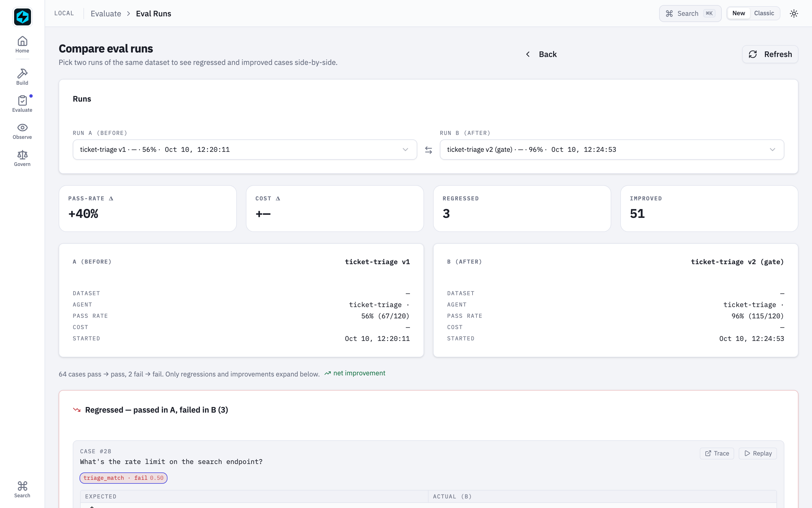Image resolution: width=812 pixels, height=508 pixels.
Task: Click the Regressed section heading
Action: [156, 410]
